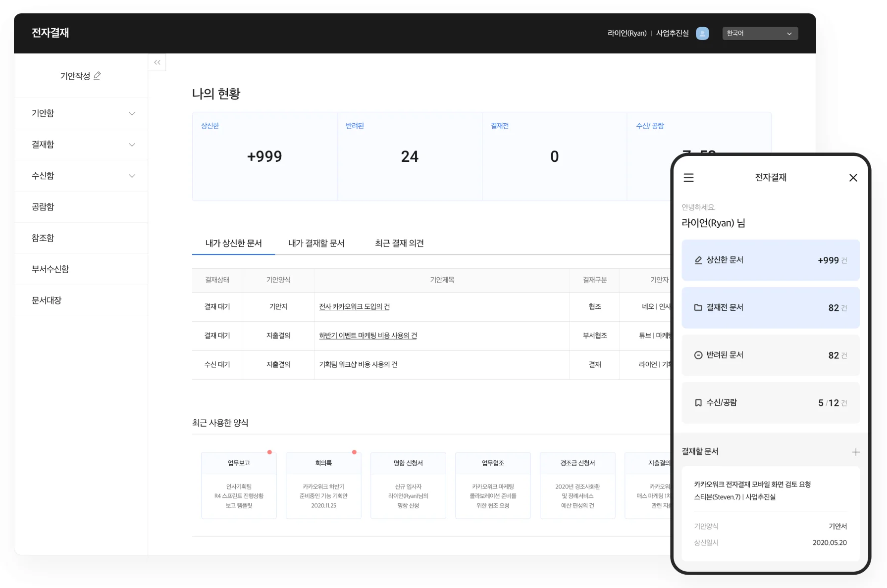
Task: Open the 한국어 language dropdown
Action: coord(760,33)
